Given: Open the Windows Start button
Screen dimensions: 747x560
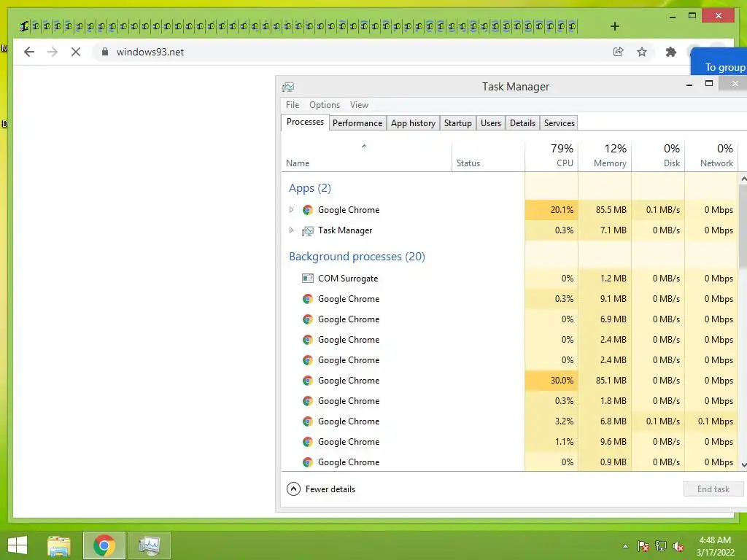Looking at the screenshot, I should click(18, 545).
